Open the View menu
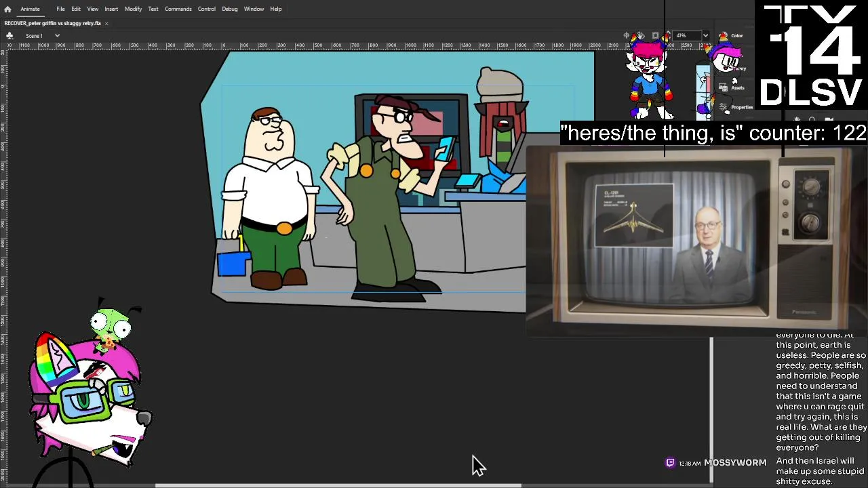868x488 pixels. (92, 9)
